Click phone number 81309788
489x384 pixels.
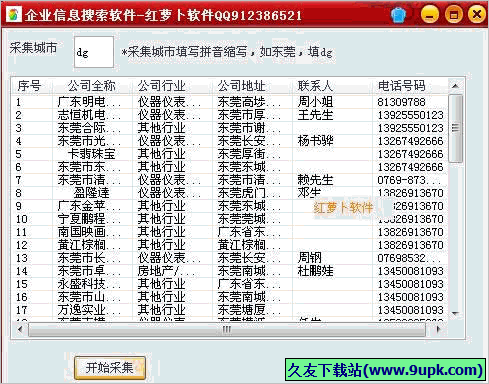(401, 102)
